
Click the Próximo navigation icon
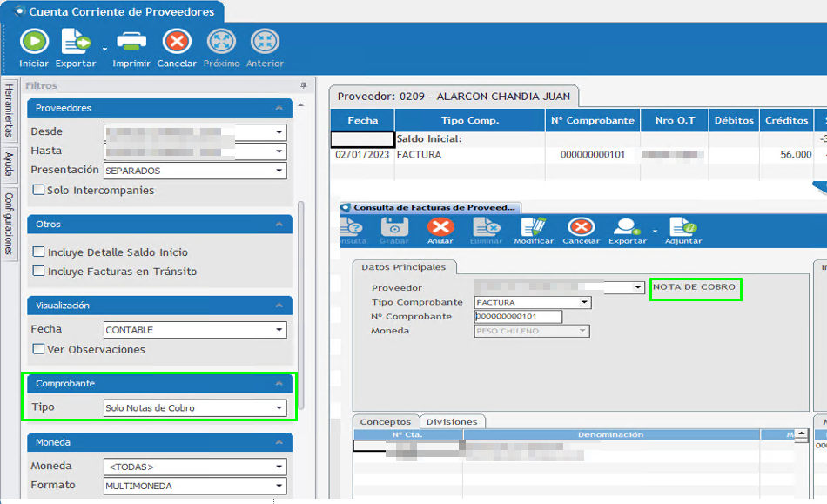coord(221,42)
